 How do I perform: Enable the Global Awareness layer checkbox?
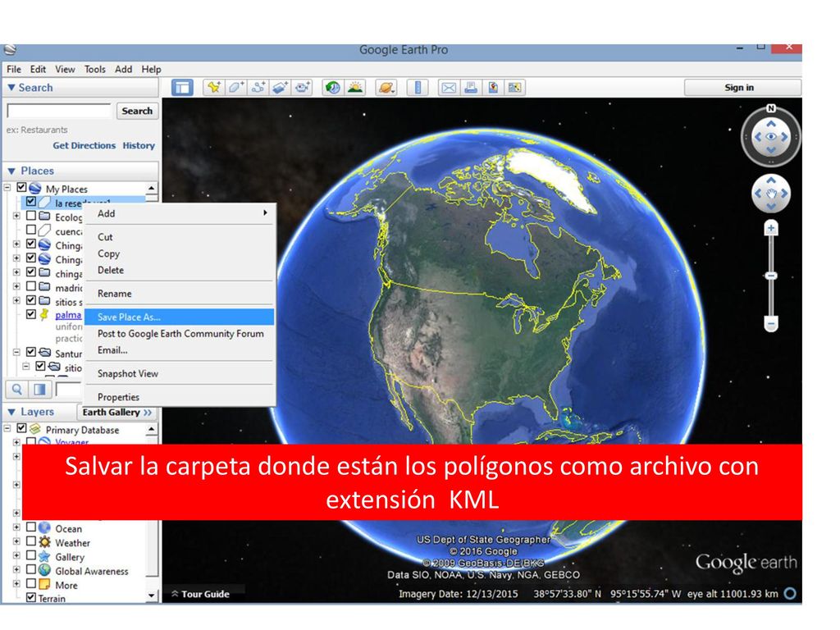(x=31, y=569)
